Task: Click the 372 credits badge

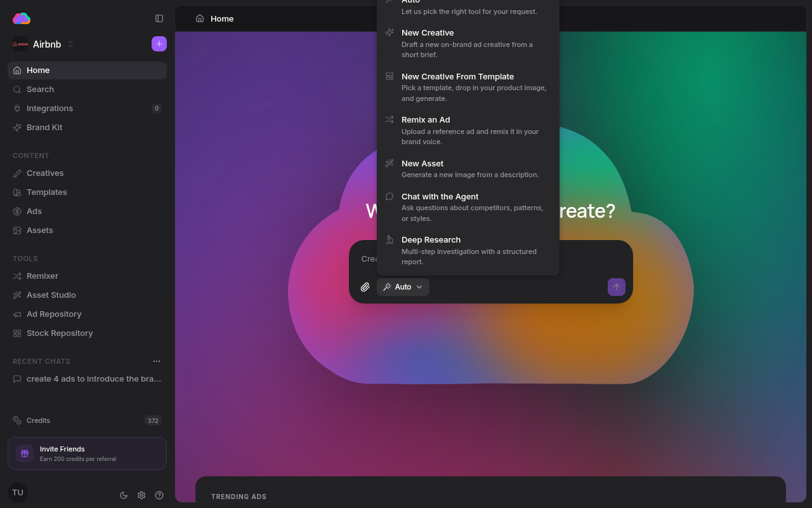Action: click(x=153, y=420)
